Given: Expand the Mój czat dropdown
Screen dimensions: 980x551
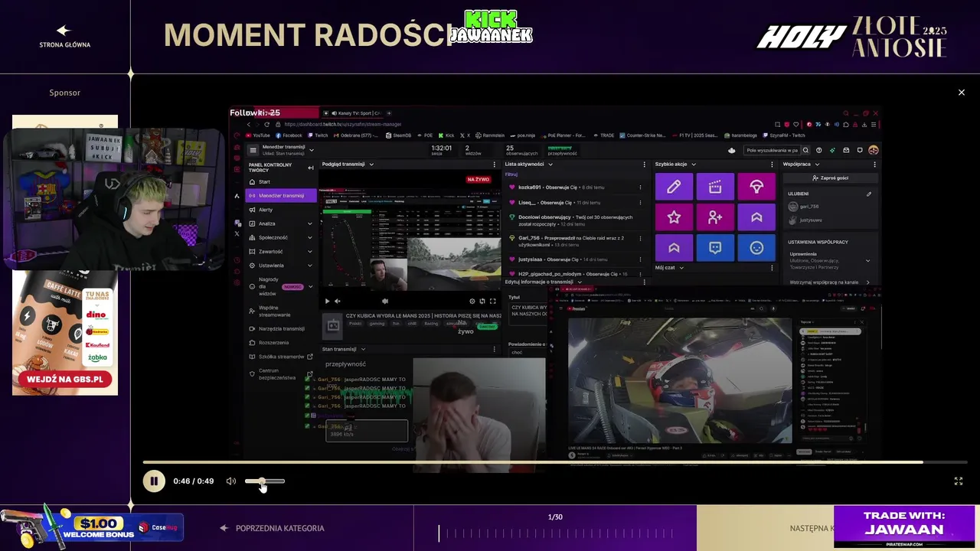Looking at the screenshot, I should click(x=681, y=268).
